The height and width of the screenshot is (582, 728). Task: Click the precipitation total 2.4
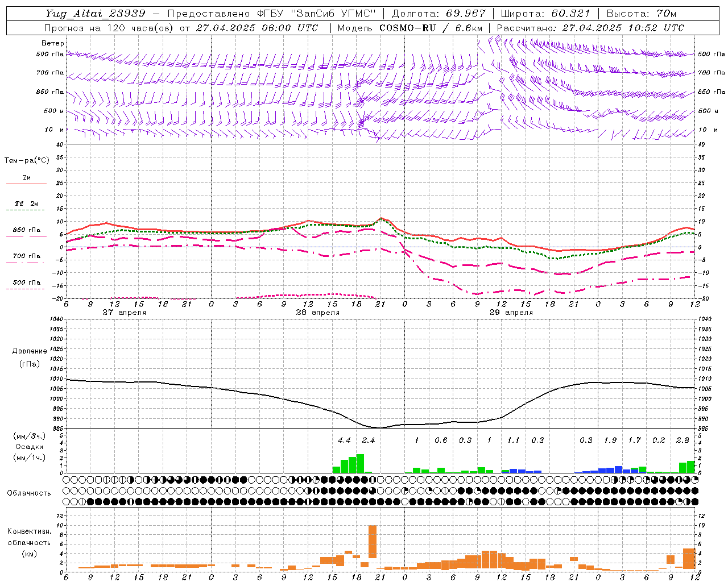[369, 440]
